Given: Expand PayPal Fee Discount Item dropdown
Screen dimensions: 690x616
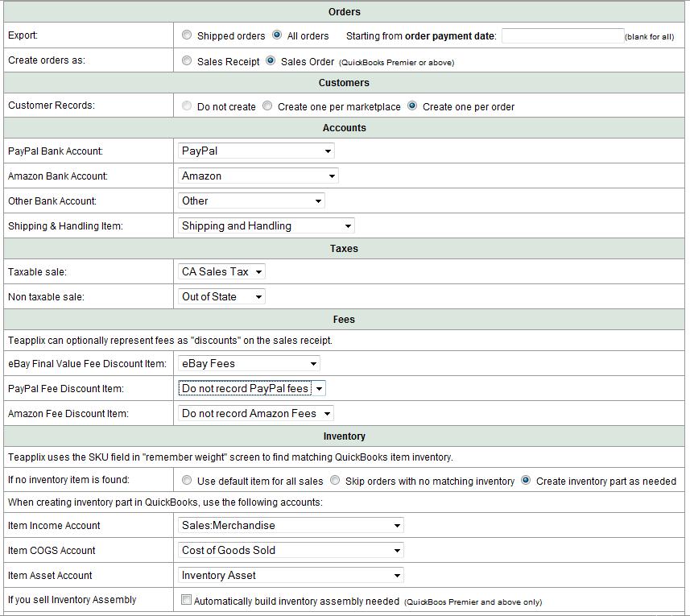Looking at the screenshot, I should point(252,389).
